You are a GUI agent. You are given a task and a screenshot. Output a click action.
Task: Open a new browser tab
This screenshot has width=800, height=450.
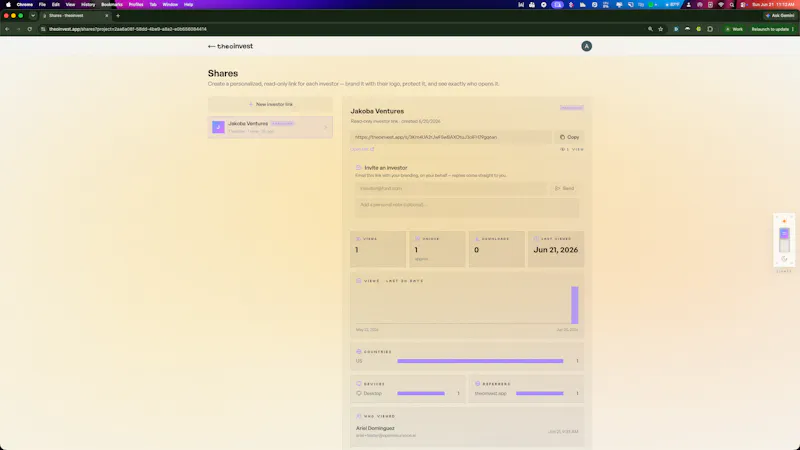[118, 16]
